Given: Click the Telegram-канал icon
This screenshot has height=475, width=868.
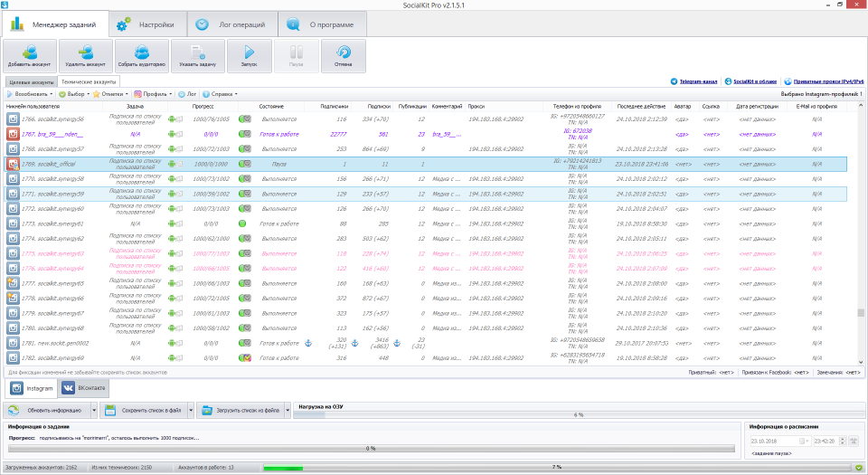Looking at the screenshot, I should click(x=674, y=81).
